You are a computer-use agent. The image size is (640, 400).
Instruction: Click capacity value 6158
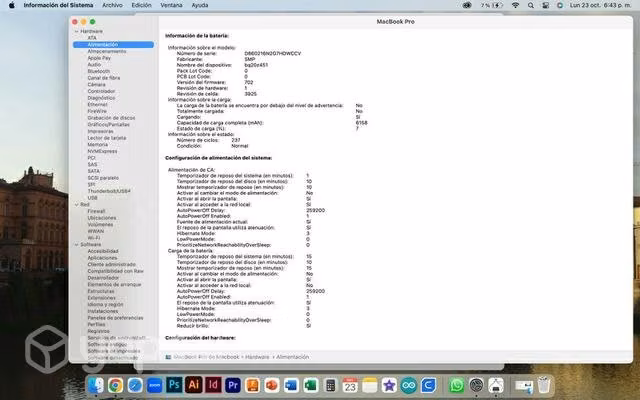pos(362,123)
